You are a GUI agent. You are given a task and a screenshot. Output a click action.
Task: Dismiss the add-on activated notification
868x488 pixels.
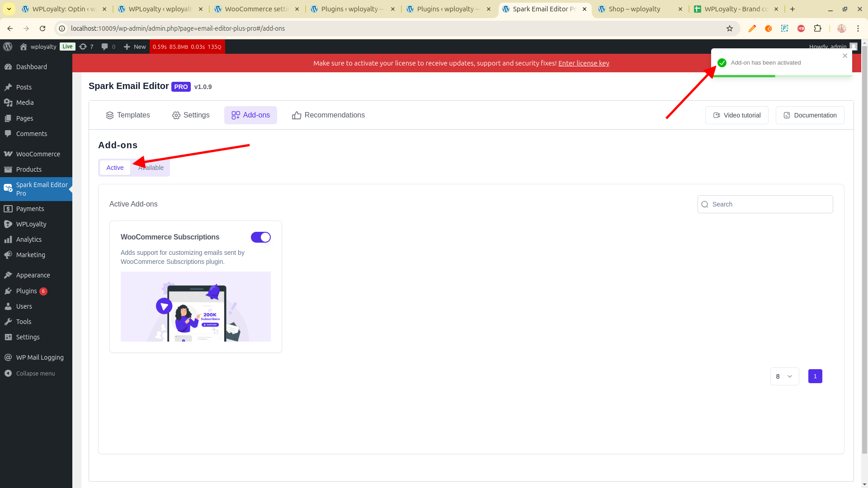[844, 56]
